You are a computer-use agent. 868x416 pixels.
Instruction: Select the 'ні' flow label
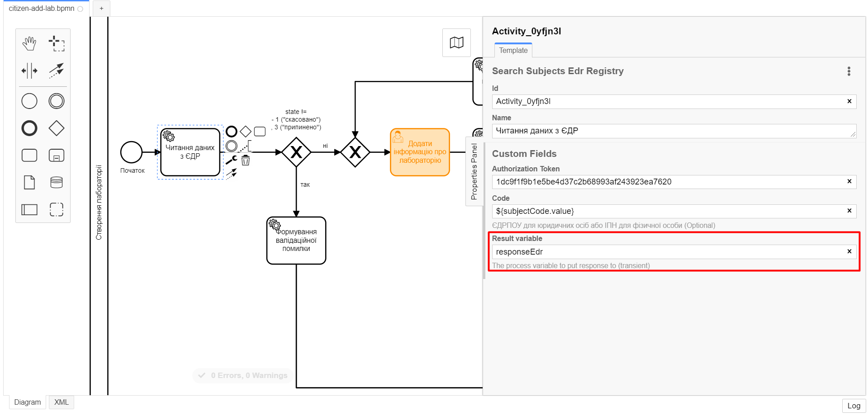click(x=325, y=146)
